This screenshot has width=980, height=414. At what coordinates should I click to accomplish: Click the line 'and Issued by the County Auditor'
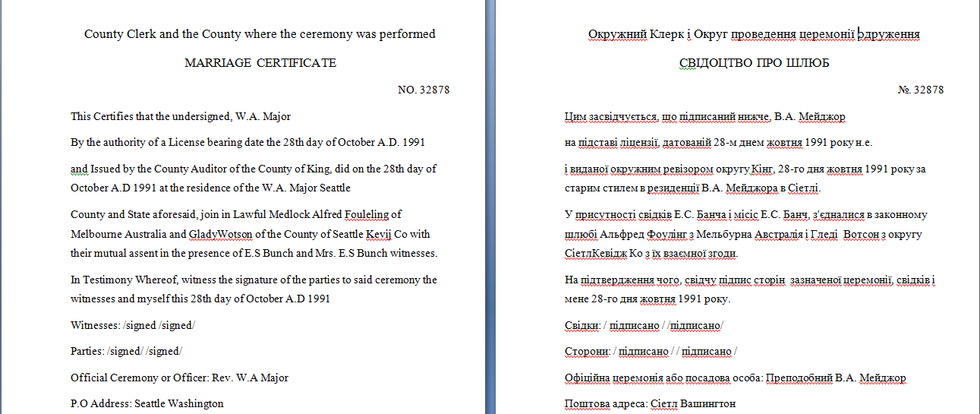tap(254, 169)
